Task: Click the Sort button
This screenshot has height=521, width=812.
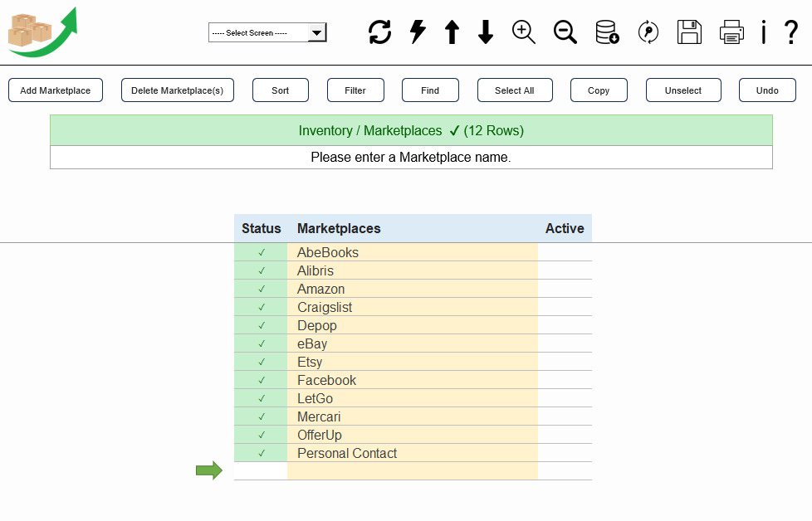Action: (x=280, y=90)
